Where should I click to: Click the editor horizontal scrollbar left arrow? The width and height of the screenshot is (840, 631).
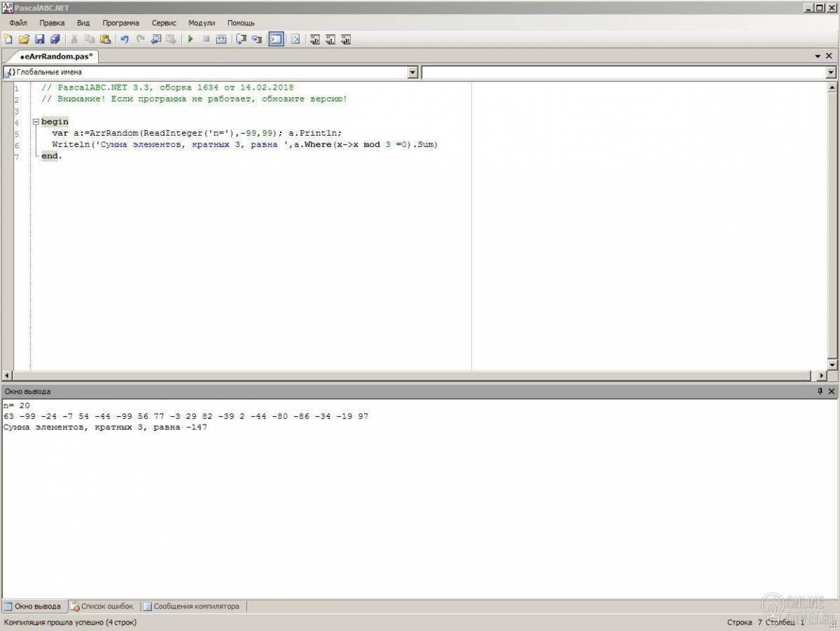7,376
